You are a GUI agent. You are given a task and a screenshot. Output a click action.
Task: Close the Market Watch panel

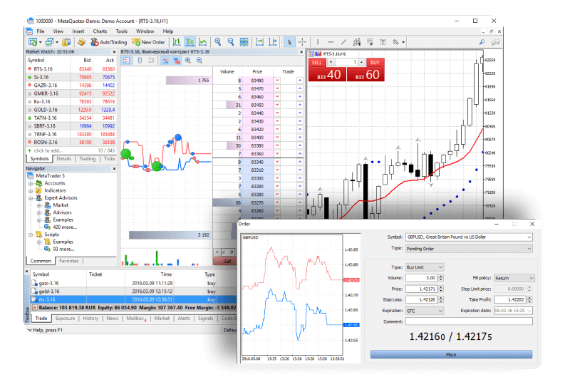(x=114, y=52)
